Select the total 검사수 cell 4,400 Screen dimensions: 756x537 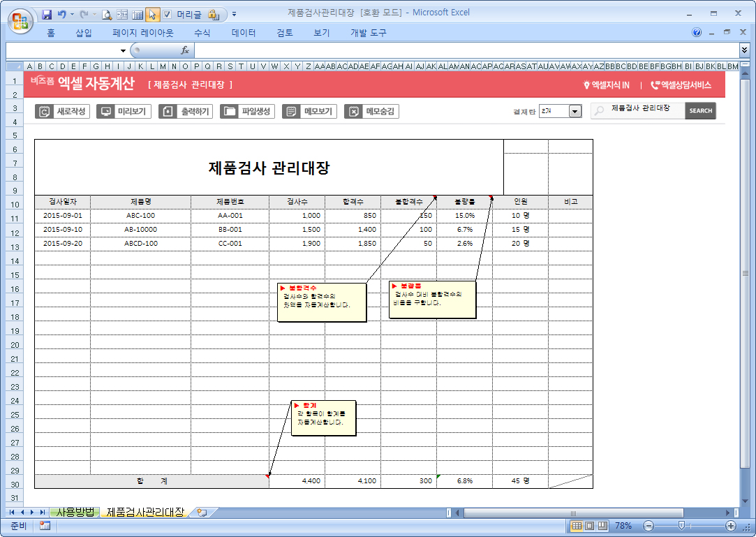pos(297,481)
